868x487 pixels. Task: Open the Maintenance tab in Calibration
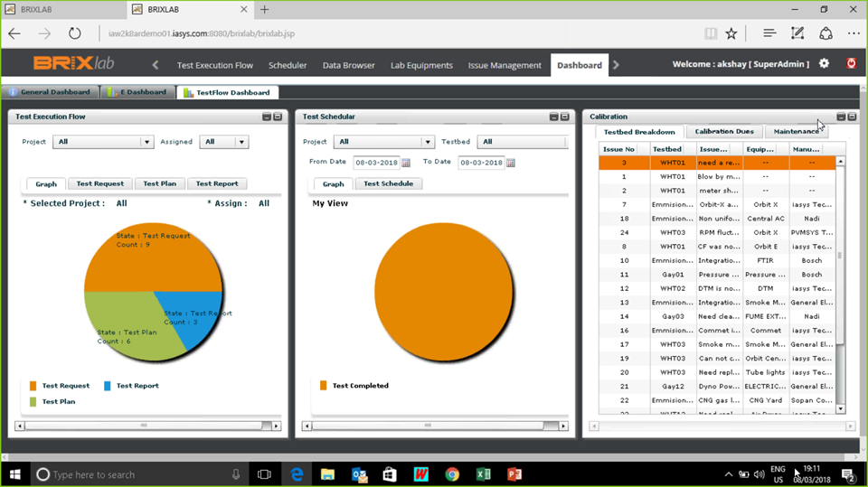(x=796, y=132)
